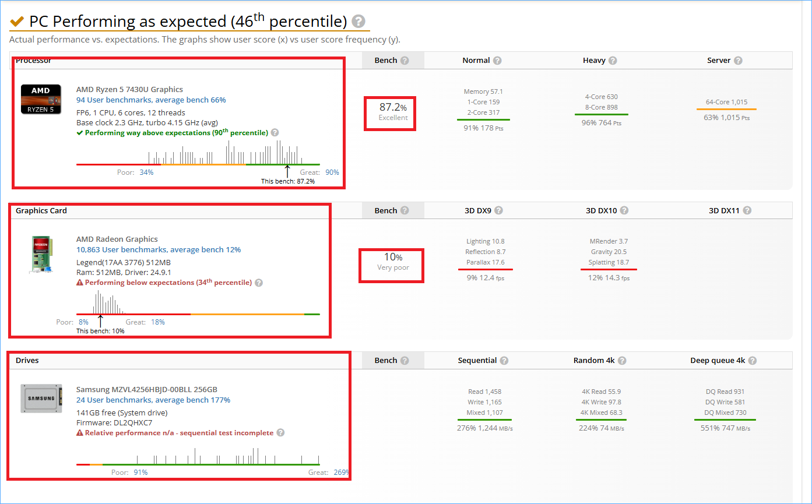Click the Graphics Card section header
Screen dimensions: 812x504
(41, 211)
